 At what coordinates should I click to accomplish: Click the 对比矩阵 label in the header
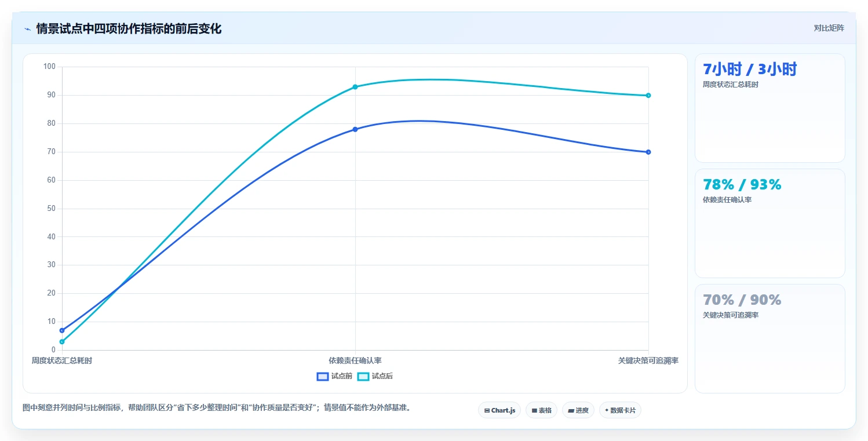(x=829, y=28)
